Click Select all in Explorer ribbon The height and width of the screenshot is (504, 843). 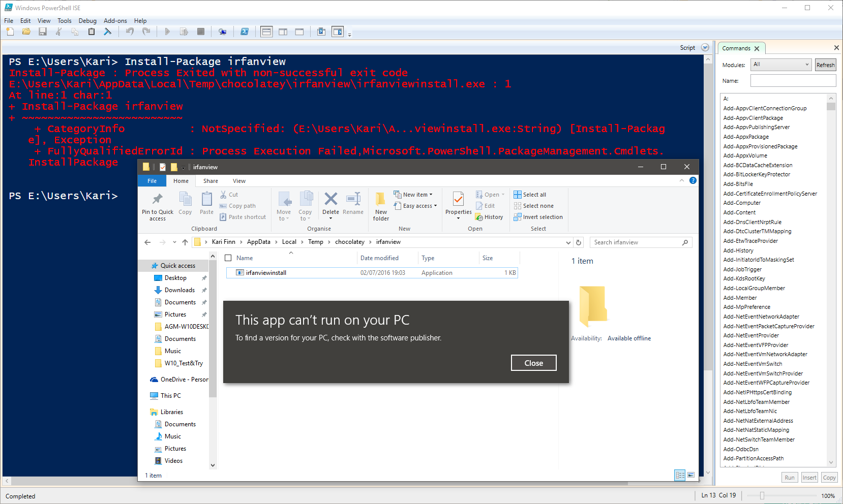(530, 195)
